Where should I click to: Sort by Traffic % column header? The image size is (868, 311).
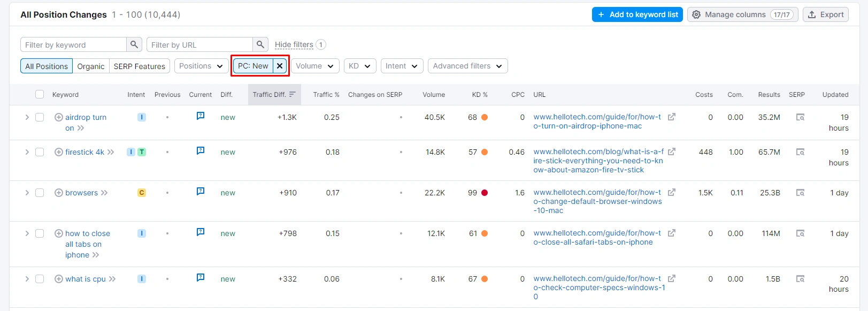(x=326, y=95)
